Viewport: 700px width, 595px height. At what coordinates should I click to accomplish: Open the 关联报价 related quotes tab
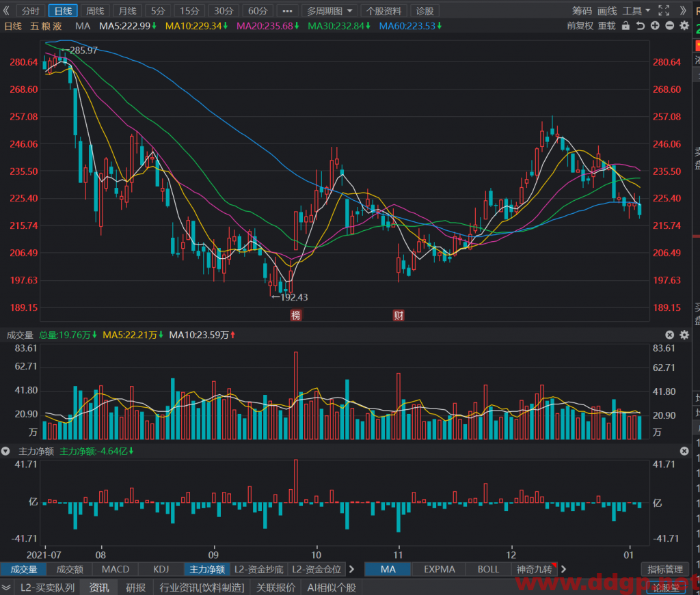click(x=275, y=587)
